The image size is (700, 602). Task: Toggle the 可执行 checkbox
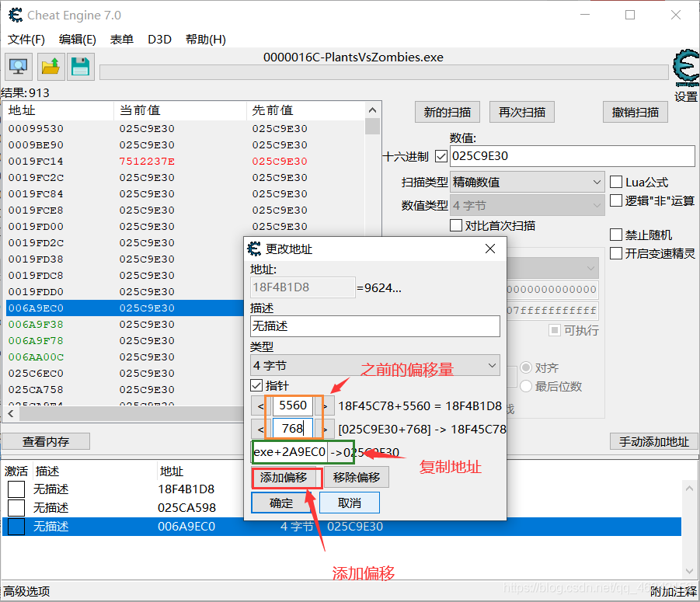coord(555,330)
